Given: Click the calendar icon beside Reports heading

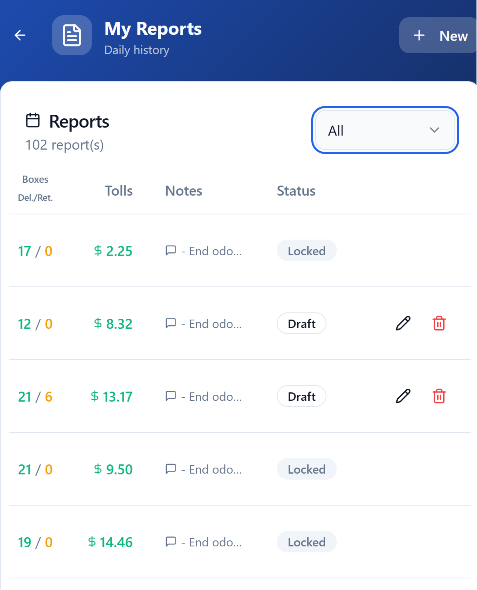Looking at the screenshot, I should (33, 120).
